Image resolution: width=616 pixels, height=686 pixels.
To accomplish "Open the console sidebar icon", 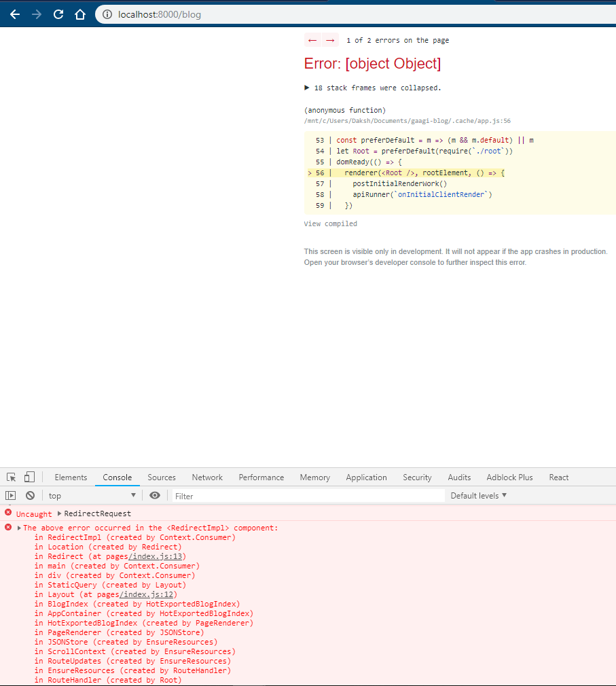I will pos(10,495).
